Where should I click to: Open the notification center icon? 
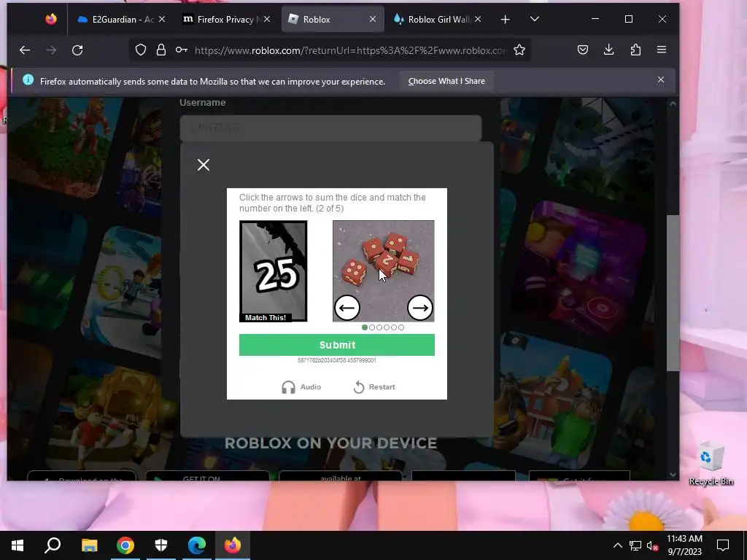[723, 545]
